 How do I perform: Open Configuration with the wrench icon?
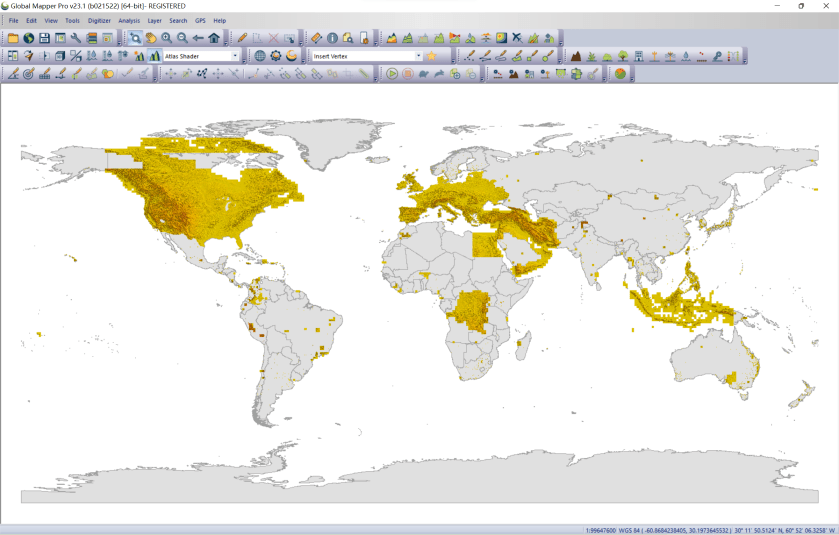click(75, 38)
